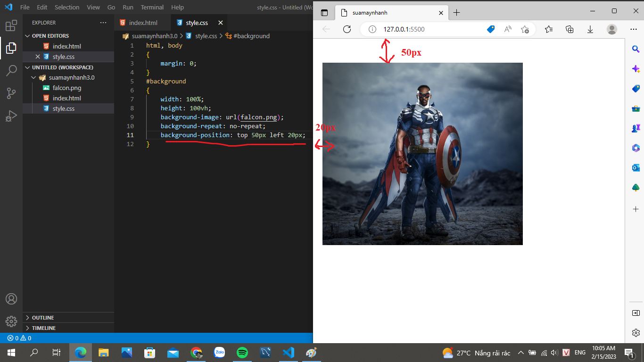Open a new browser tab
Screen dimensions: 644x362
[456, 13]
